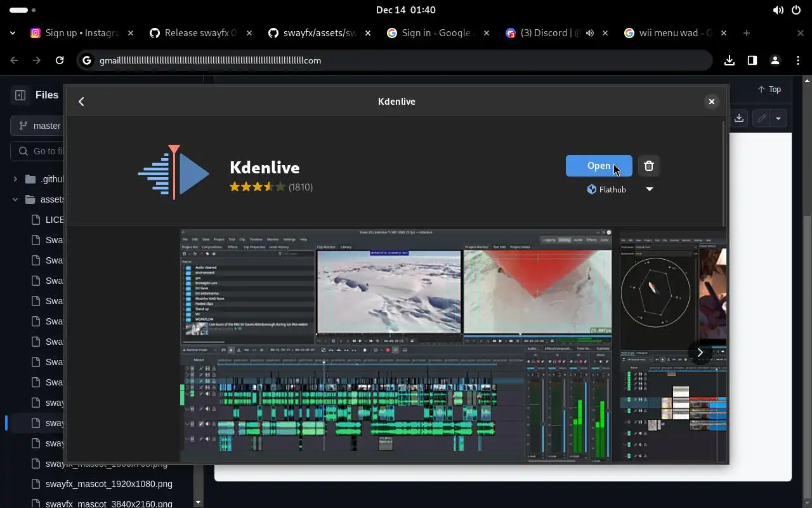Close the Release swayfx tab
The height and width of the screenshot is (508, 812).
(x=249, y=33)
